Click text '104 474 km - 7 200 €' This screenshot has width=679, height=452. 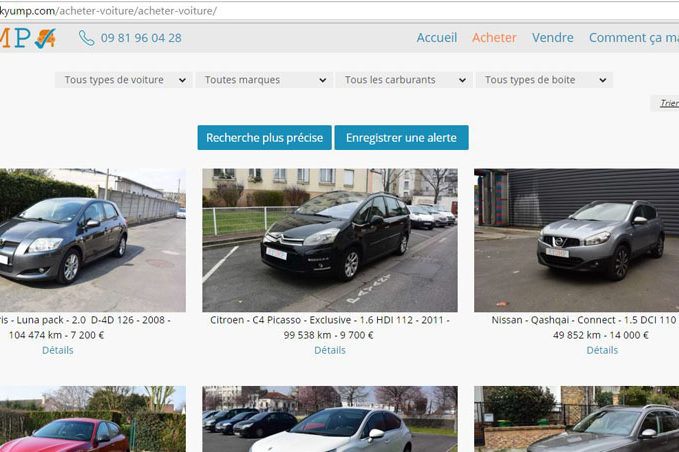56,335
